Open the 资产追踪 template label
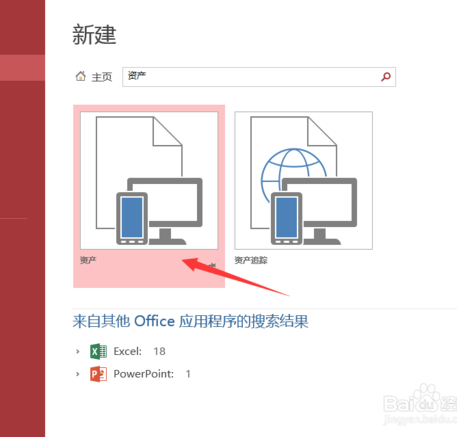 251,260
